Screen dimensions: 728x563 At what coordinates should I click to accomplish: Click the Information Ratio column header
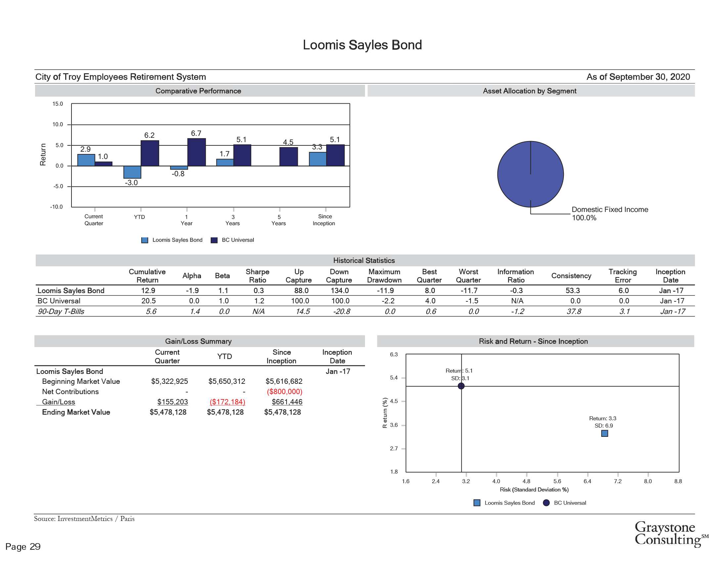[516, 276]
